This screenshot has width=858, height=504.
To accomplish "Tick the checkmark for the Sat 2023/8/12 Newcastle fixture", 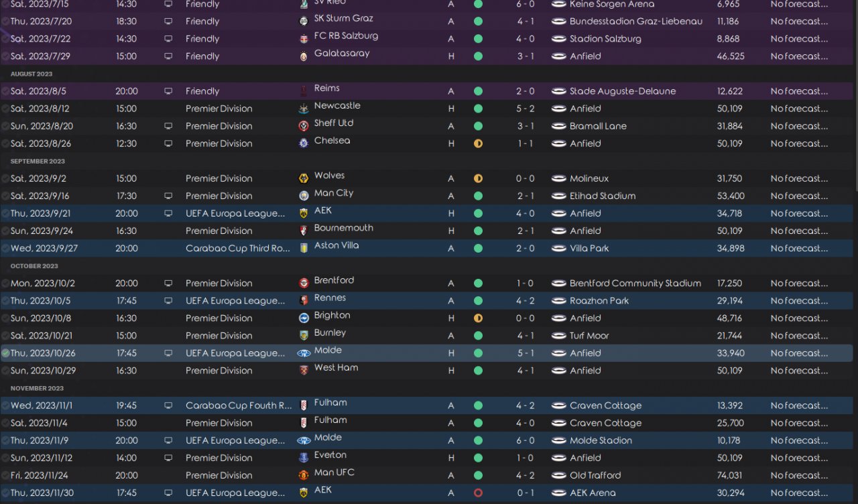I will 5,109.
